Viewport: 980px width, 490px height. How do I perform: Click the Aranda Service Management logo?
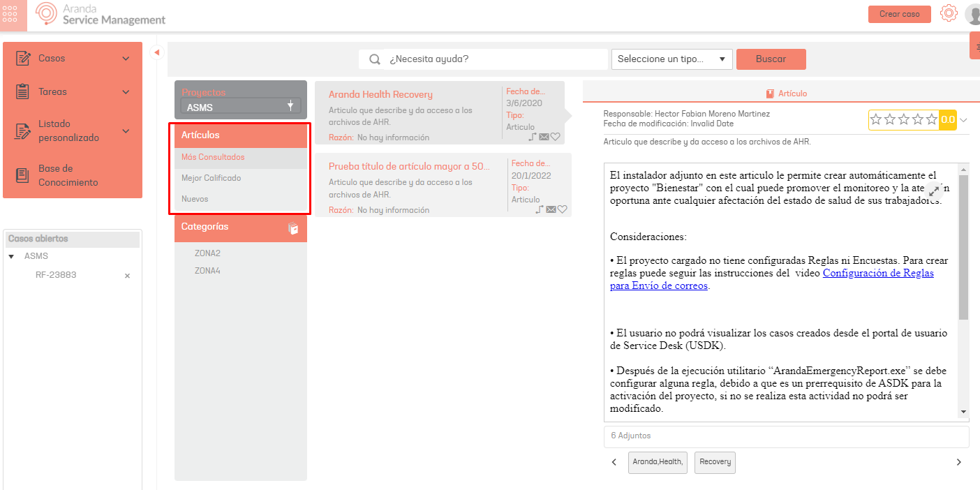(101, 13)
